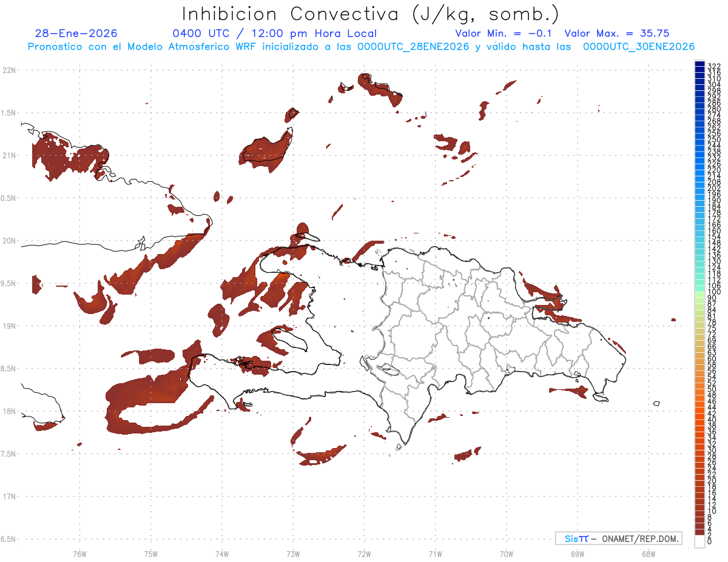Click '0400 UTC / 12:00 pm Hora Local'
Viewport: 728px width, 562px height.
(275, 34)
